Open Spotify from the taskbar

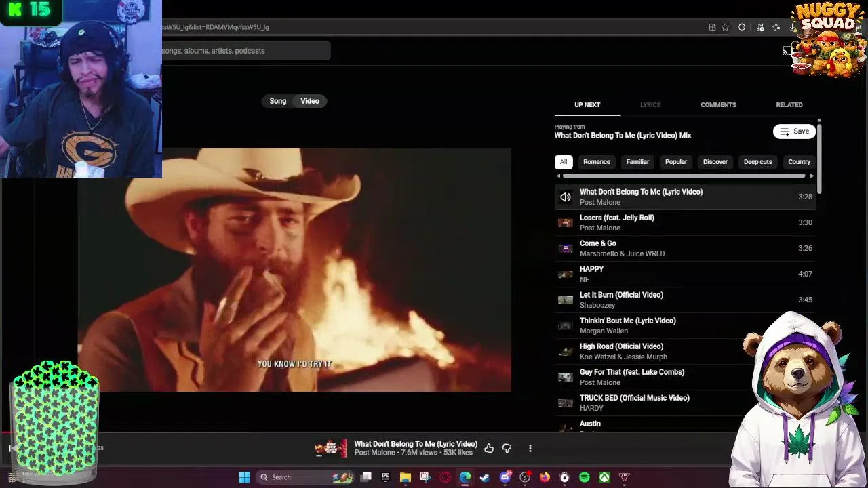point(585,477)
